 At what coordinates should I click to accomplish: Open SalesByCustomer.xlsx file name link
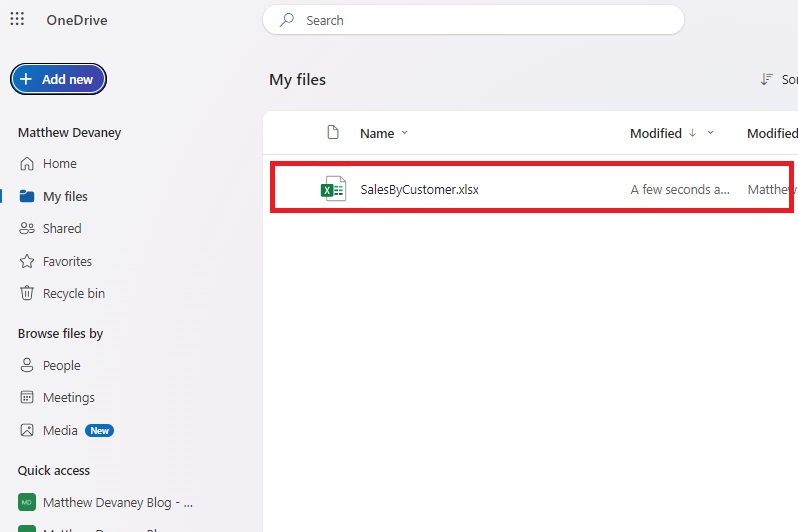[419, 189]
